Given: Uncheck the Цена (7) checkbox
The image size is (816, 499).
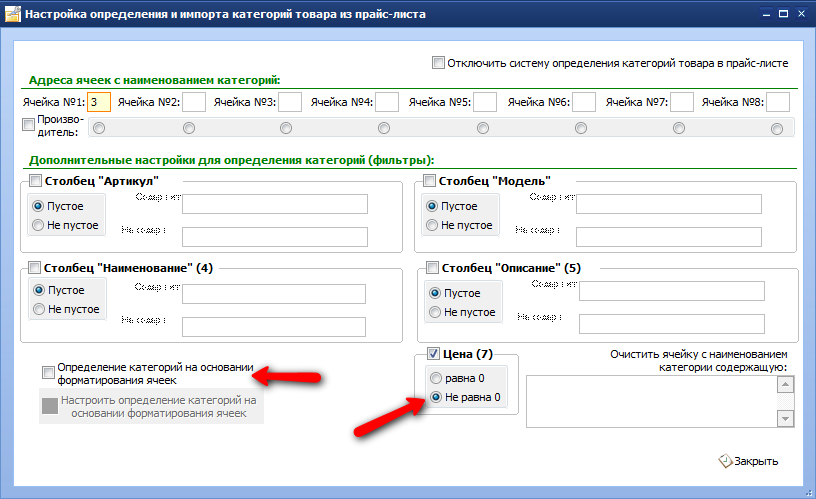Looking at the screenshot, I should tap(433, 354).
